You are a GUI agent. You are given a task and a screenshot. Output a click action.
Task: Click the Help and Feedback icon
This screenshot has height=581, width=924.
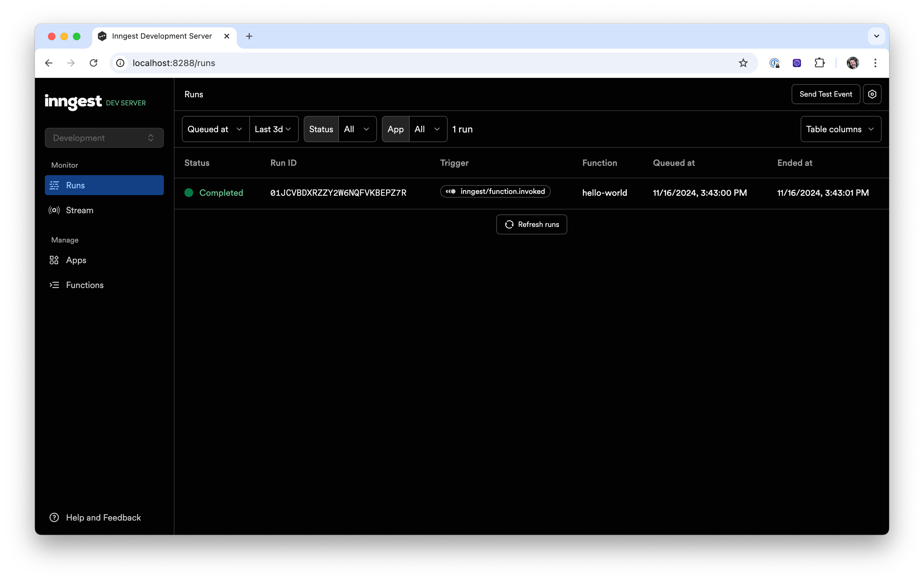point(54,517)
